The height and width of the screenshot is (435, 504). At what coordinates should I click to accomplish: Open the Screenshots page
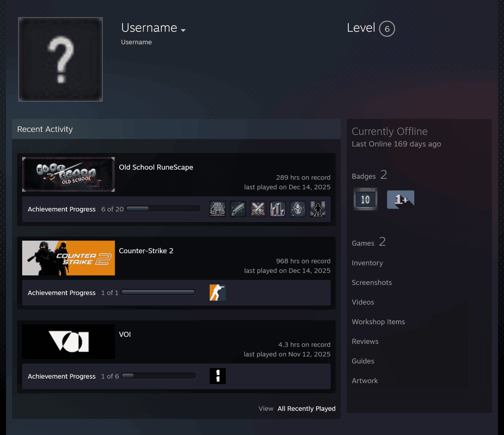(372, 282)
